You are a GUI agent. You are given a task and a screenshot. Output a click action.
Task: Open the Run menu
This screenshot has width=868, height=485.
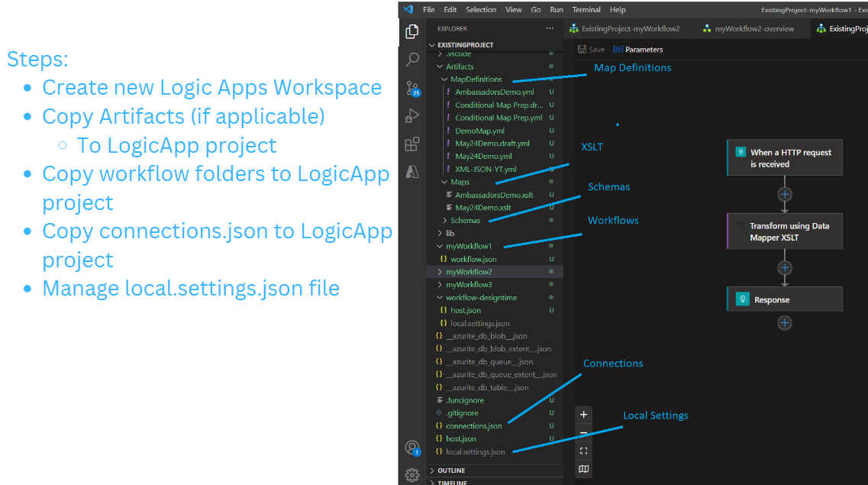[557, 9]
